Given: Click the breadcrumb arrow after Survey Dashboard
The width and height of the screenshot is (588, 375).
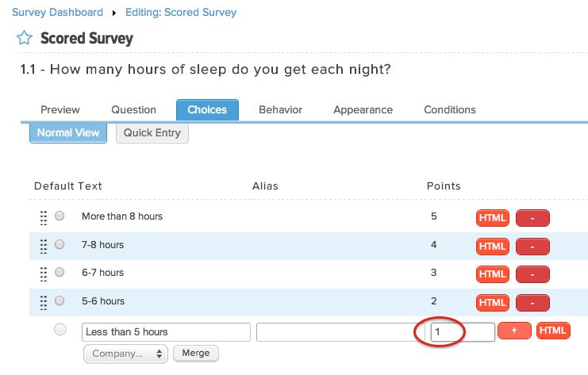Looking at the screenshot, I should (114, 13).
